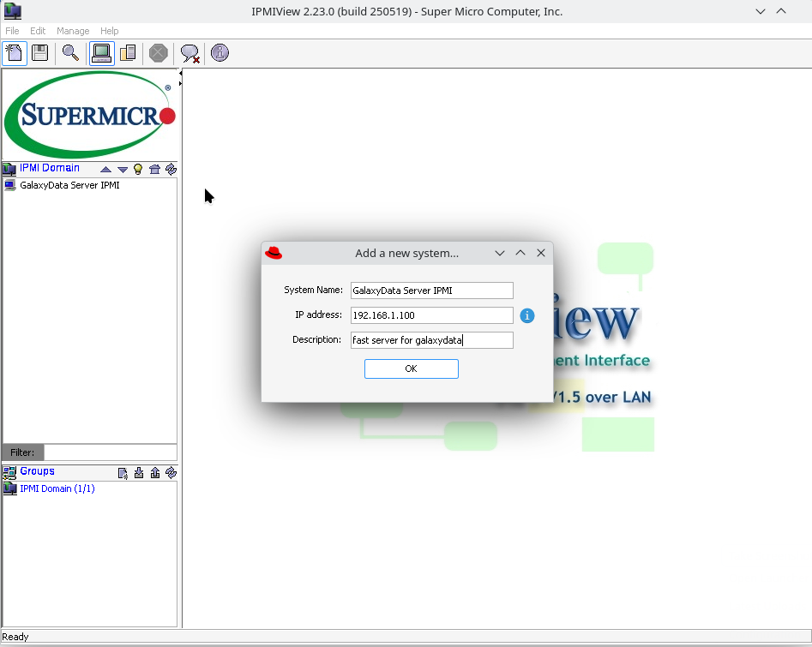
Task: Click the New document toolbar icon
Action: tap(15, 53)
